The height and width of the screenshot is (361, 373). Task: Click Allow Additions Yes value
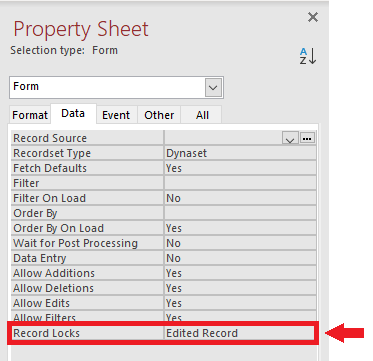click(240, 273)
